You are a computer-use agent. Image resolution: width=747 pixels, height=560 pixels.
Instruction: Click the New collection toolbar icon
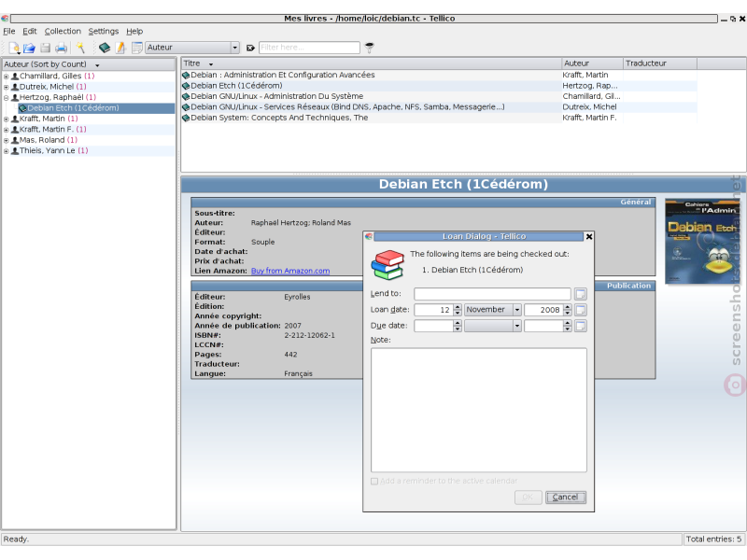tap(14, 48)
